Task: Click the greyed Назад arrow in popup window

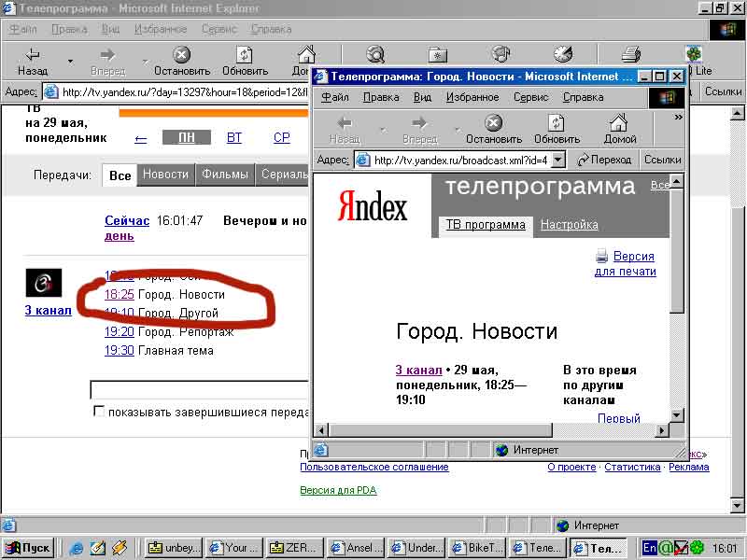Action: click(x=345, y=123)
